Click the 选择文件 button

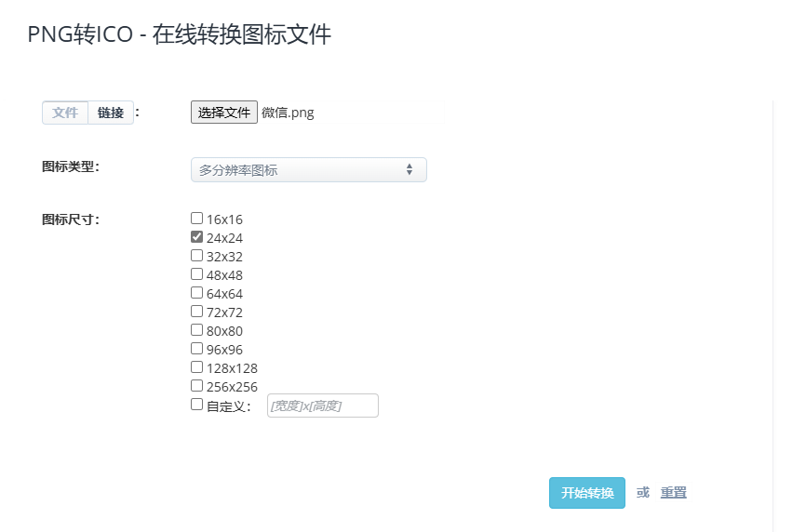(224, 113)
